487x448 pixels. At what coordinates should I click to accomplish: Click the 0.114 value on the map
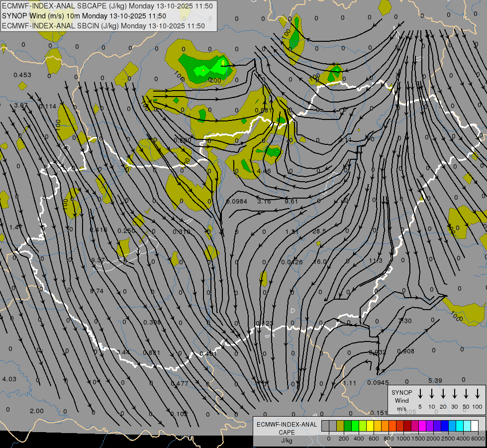tap(48, 107)
